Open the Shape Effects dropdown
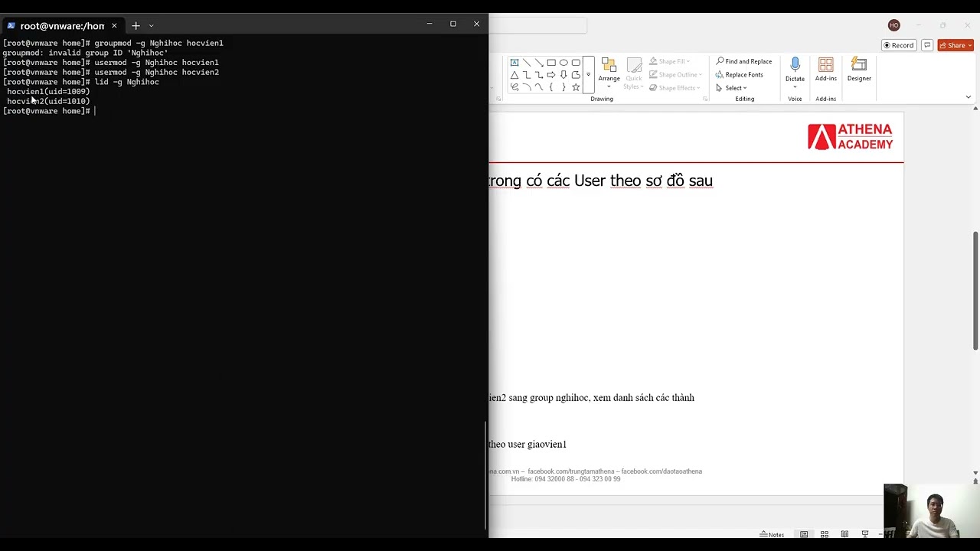Viewport: 980px width, 551px height. (675, 87)
